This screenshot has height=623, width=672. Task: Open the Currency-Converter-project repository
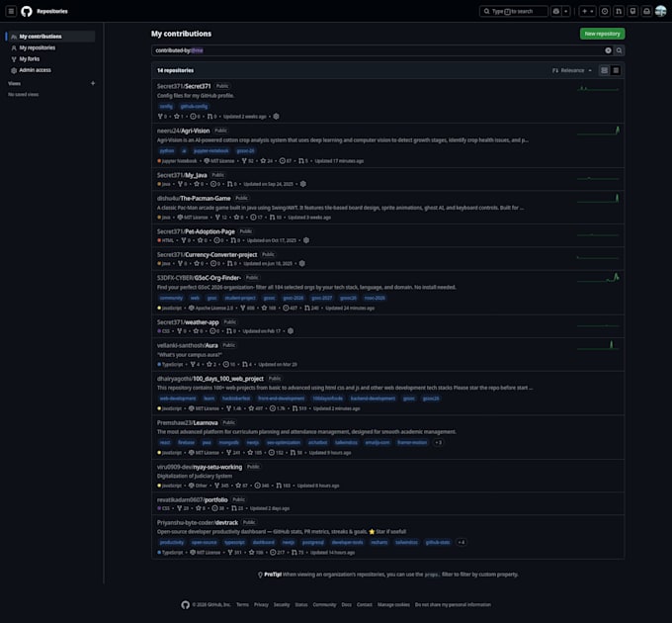[x=207, y=255]
